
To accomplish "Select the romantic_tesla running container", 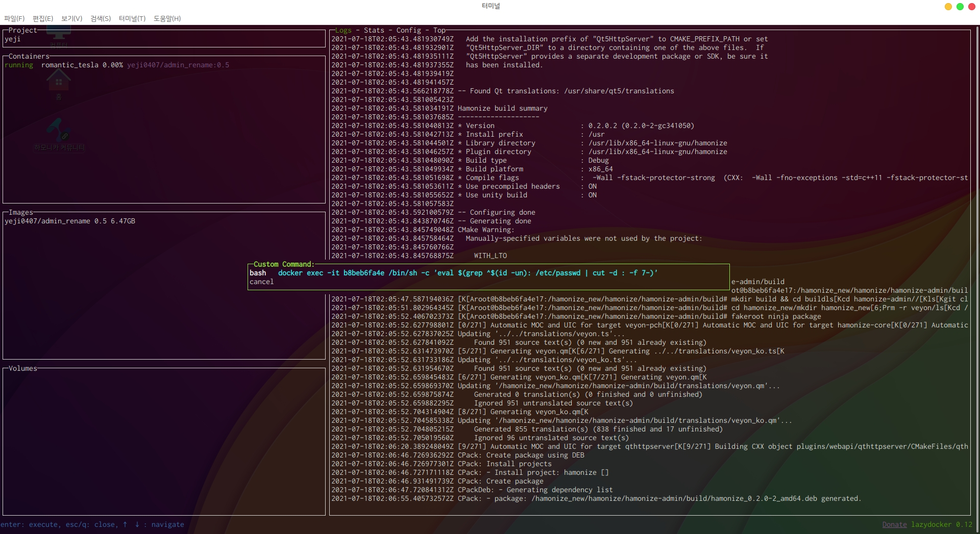I will pos(69,65).
